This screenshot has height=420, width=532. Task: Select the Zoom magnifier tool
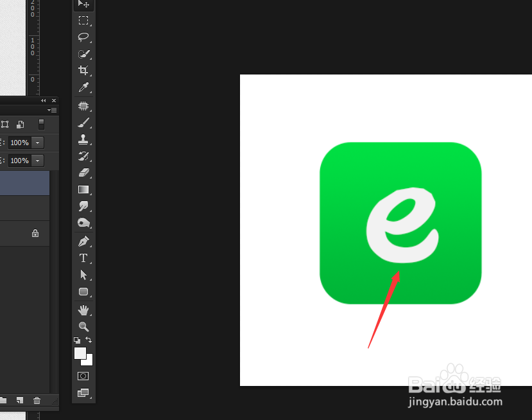click(x=83, y=327)
